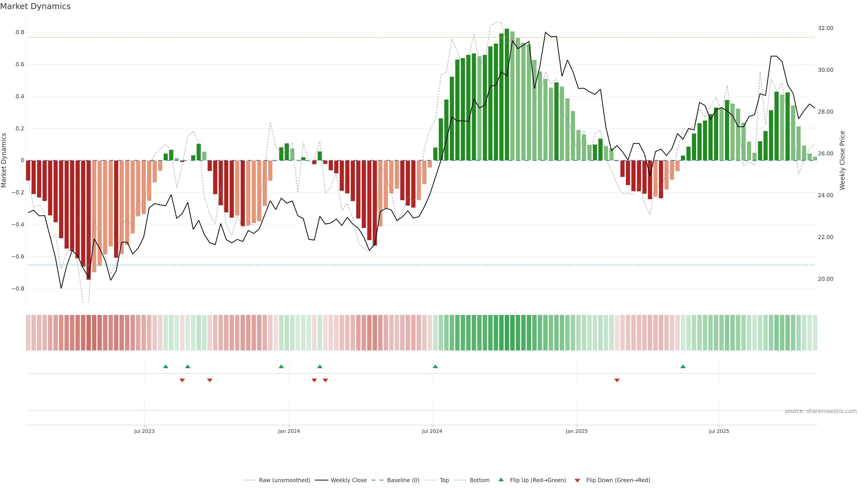
Task: Click the source: sharemaestro.com text
Action: coord(821,411)
